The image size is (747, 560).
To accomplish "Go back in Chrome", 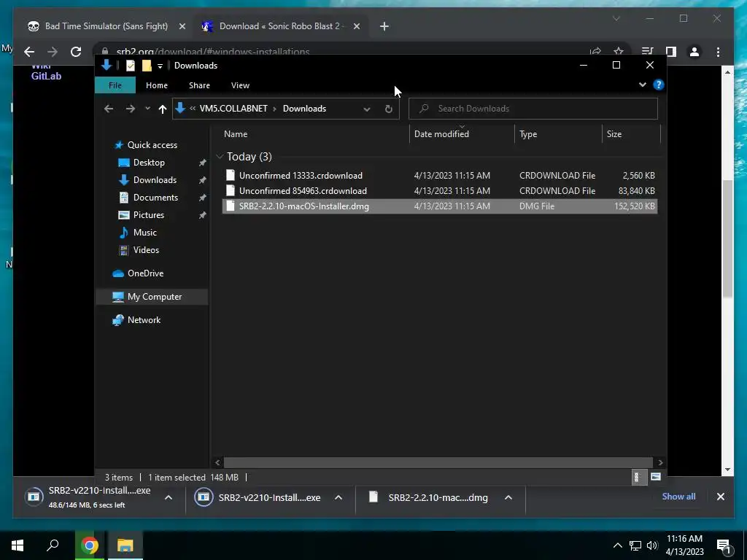I will (x=29, y=52).
